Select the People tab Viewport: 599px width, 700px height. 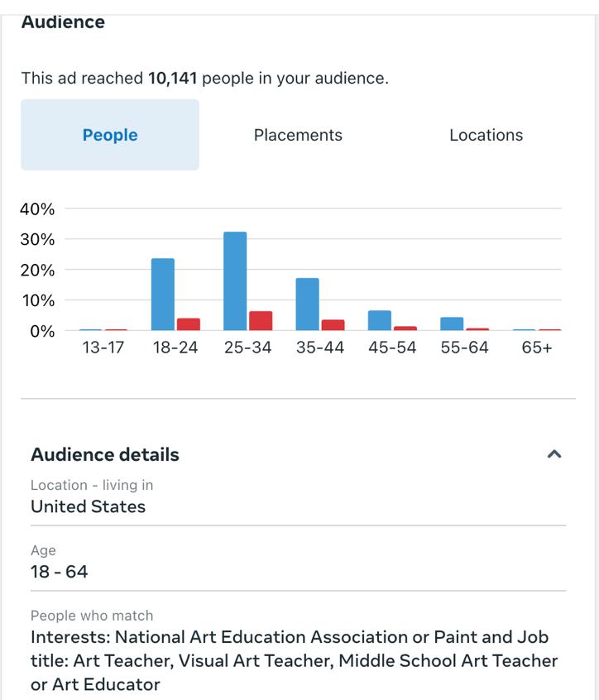coord(110,135)
